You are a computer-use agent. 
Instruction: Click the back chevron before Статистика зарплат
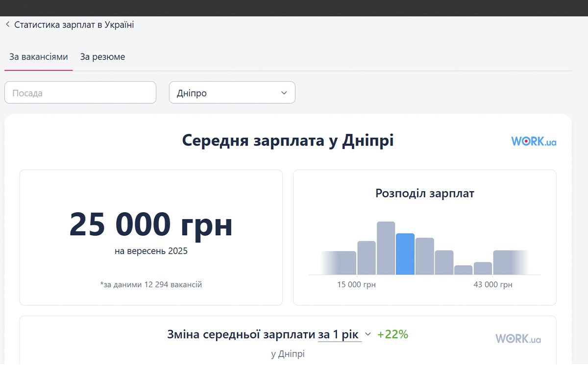tap(8, 24)
